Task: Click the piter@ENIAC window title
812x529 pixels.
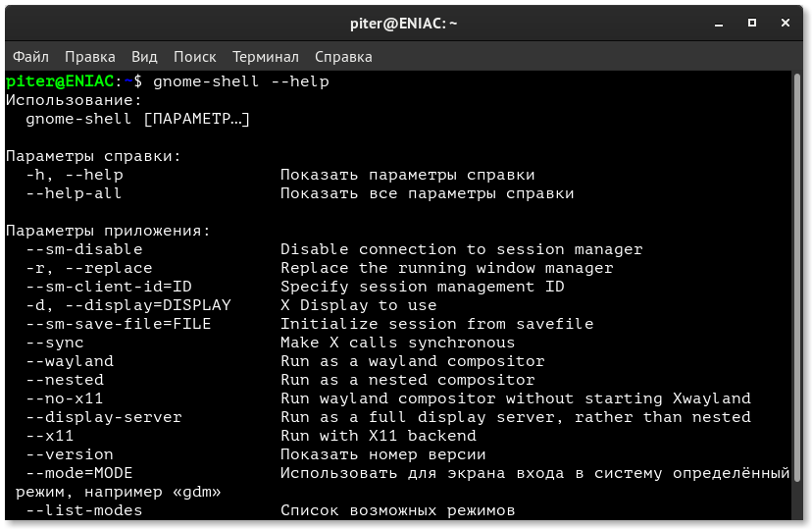Action: (x=403, y=24)
